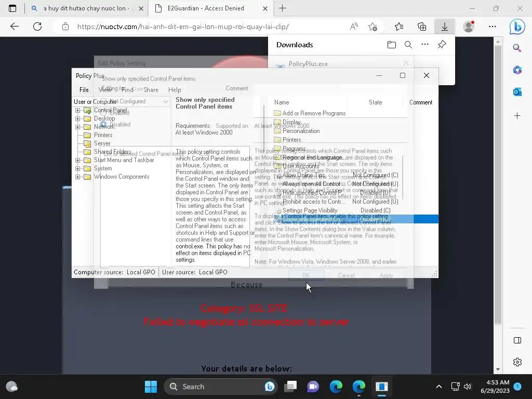
Task: Open downloads folder icon in Downloads panel
Action: coord(392,45)
